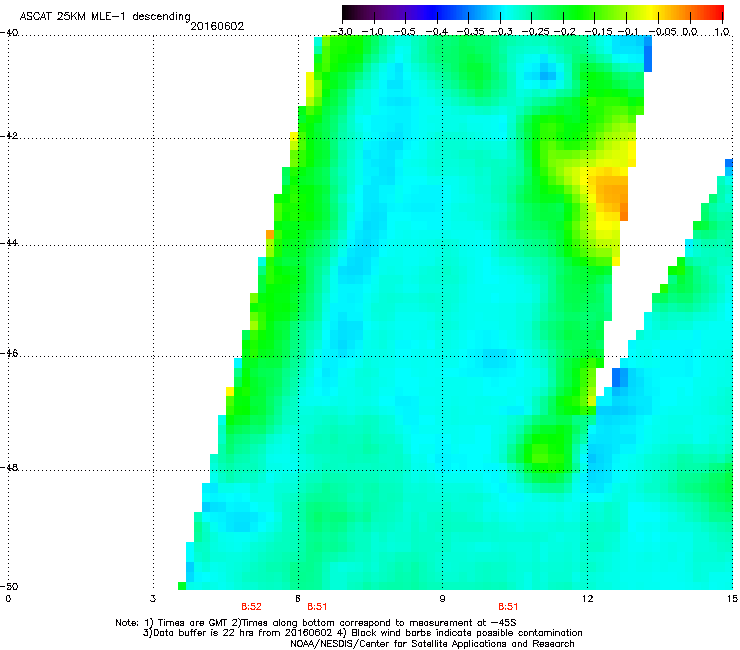Click the '12' longitude axis label
The height and width of the screenshot is (650, 740).
587,599
